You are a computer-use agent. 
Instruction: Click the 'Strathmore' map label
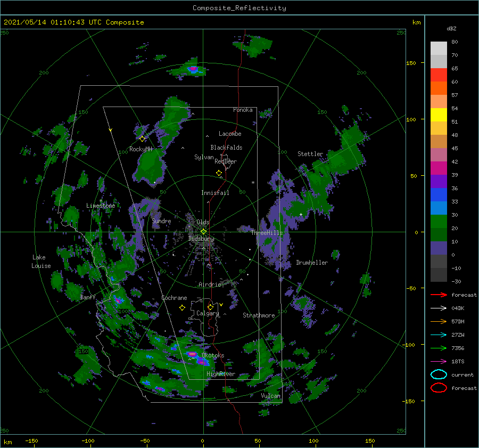[259, 315]
